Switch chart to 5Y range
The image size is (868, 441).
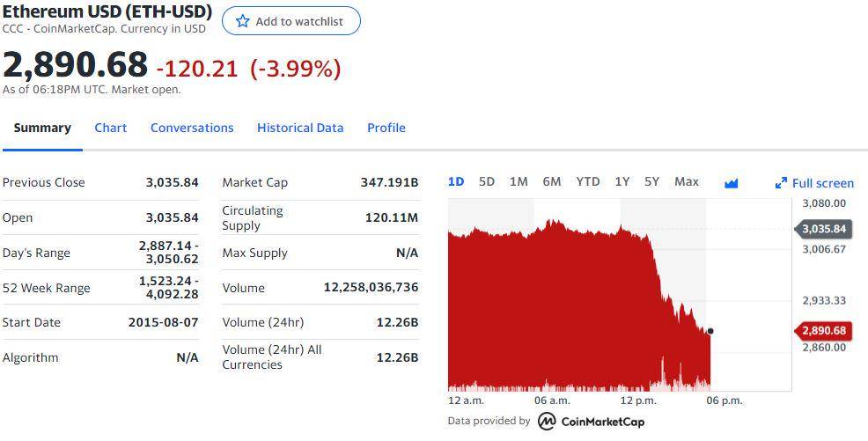pyautogui.click(x=651, y=181)
